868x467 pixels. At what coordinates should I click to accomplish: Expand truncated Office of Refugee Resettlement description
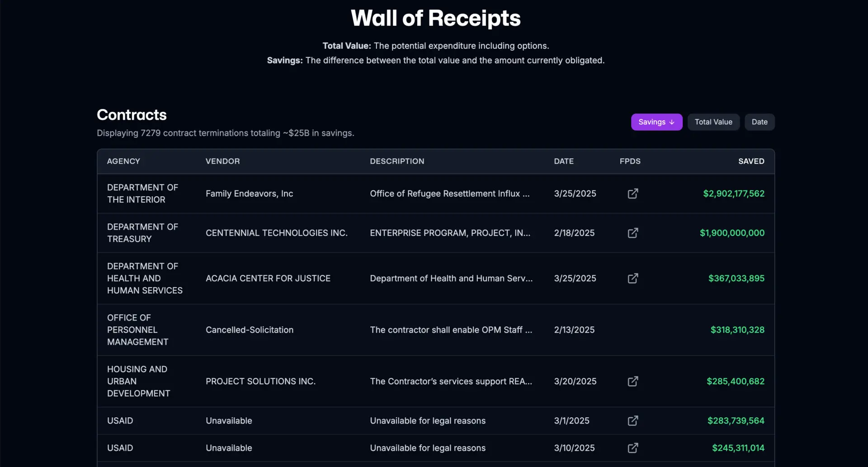click(x=450, y=193)
